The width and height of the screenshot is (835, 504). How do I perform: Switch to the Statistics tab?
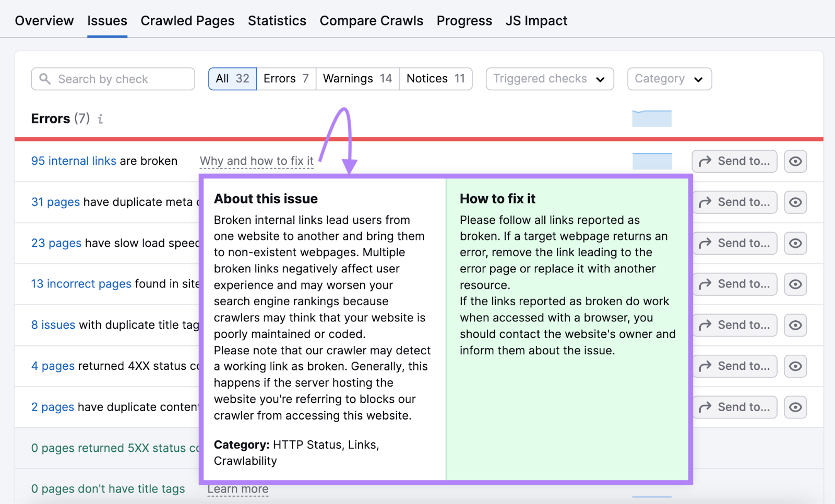tap(277, 20)
